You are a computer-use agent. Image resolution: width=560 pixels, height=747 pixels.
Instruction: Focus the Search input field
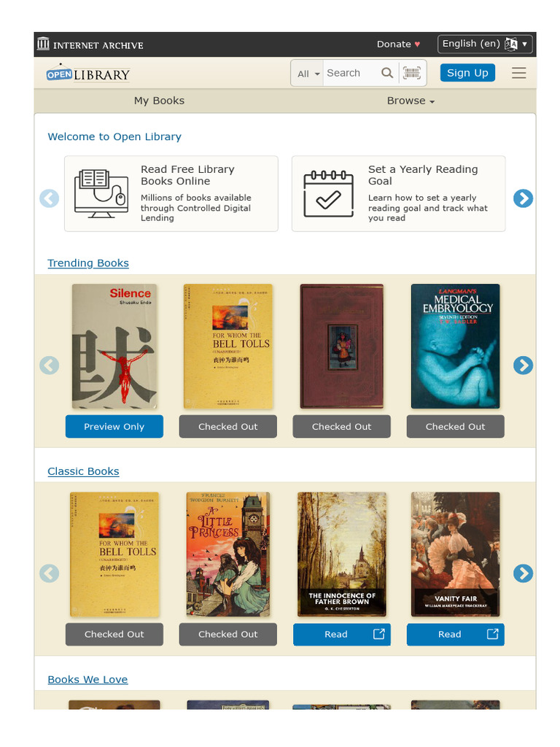(x=351, y=73)
